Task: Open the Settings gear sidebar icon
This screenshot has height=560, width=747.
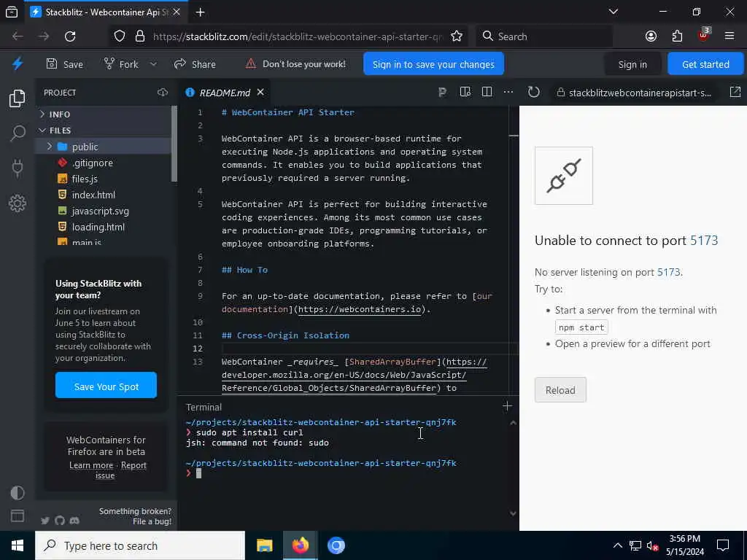Action: [x=18, y=203]
